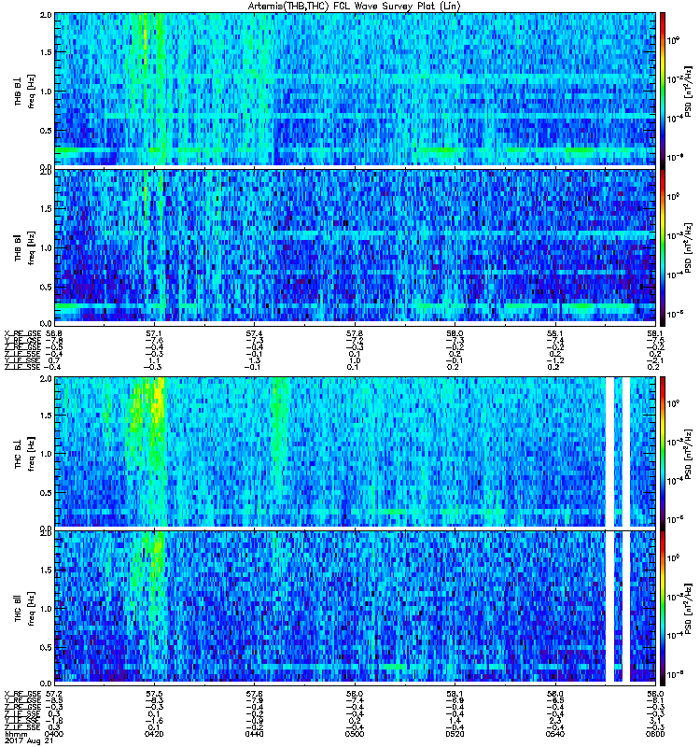Click the X_RE_GSE value 57.8
The width and height of the screenshot is (700, 747).
pyautogui.click(x=355, y=333)
